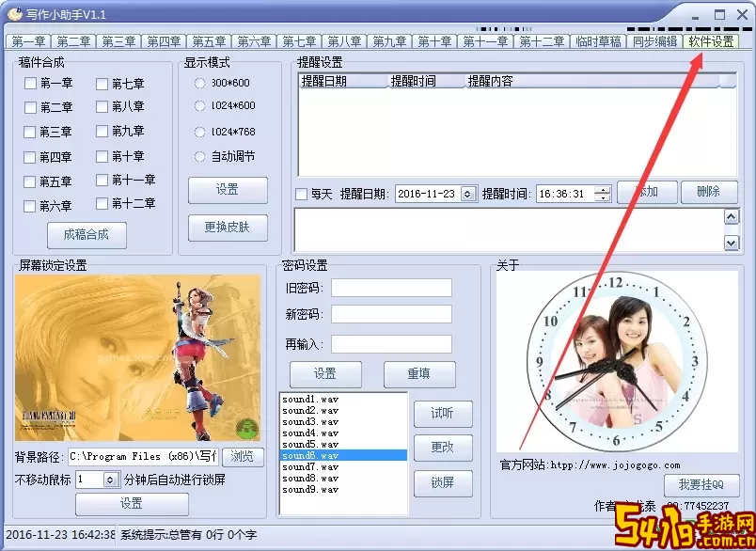Screen dimensions: 756x551
Task: Click 设置 under display mode
Action: 228,190
